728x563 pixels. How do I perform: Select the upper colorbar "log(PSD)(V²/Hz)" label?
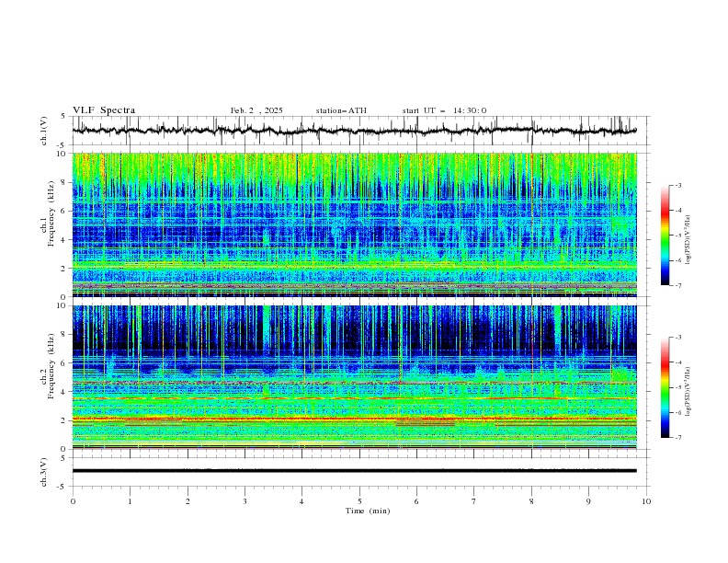688,240
